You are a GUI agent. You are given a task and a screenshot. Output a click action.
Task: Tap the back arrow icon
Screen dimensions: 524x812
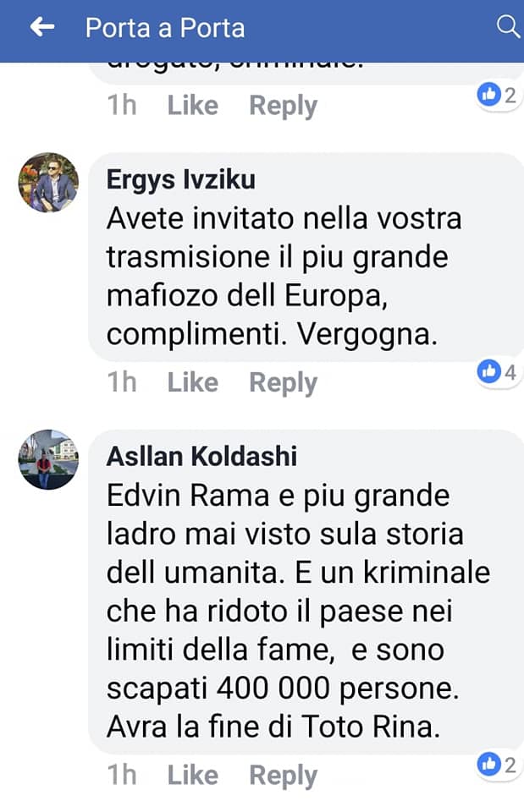42,27
